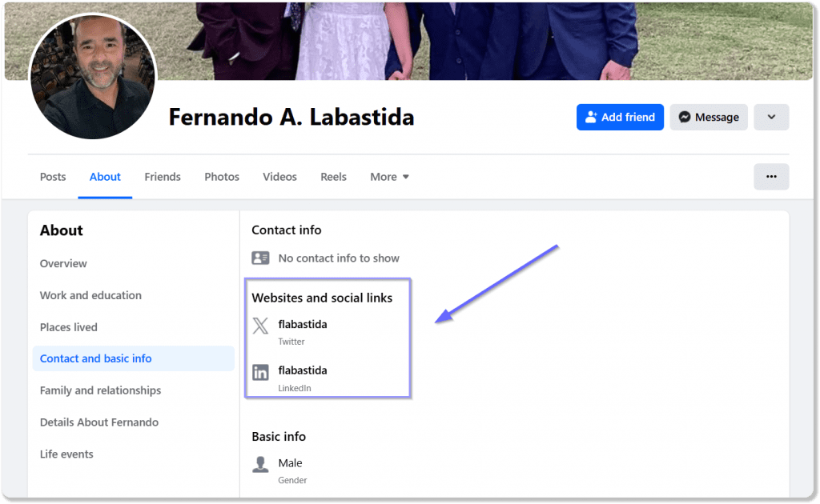Screen dimensions: 820x504
Task: Select Life events in the About sidebar
Action: [x=66, y=454]
